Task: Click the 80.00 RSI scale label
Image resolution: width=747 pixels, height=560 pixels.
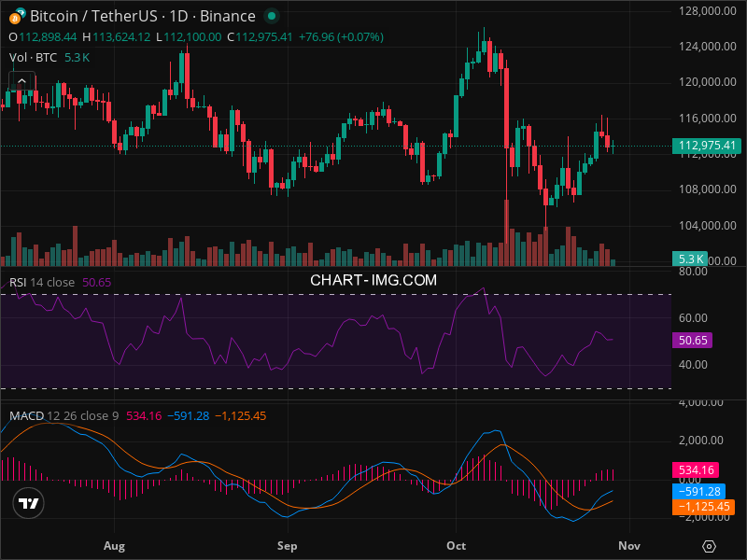Action: (x=691, y=272)
